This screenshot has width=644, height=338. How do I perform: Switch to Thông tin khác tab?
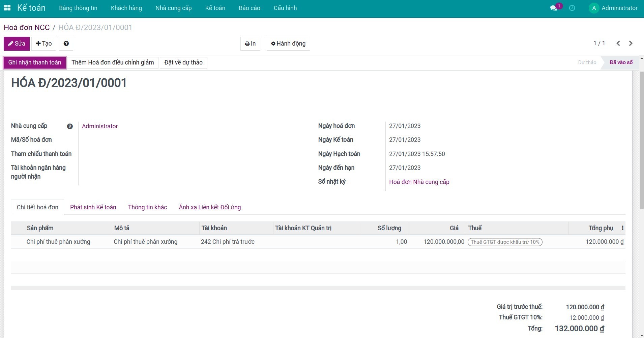(x=147, y=207)
